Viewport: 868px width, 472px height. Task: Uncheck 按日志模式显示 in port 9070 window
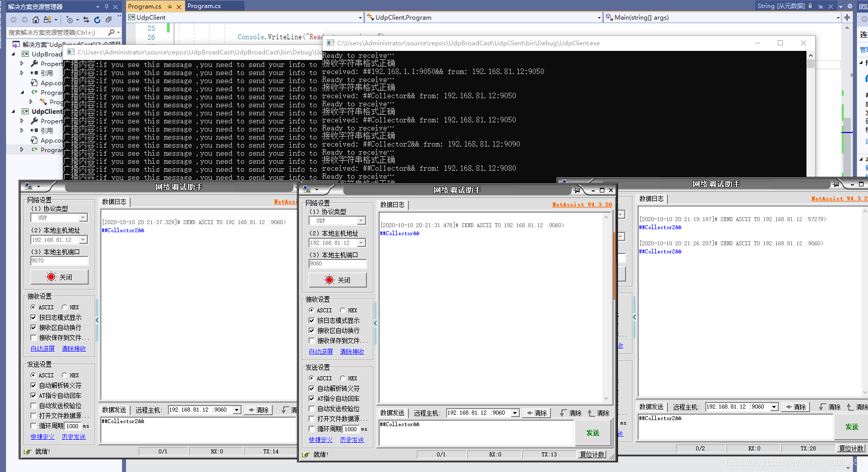click(34, 317)
